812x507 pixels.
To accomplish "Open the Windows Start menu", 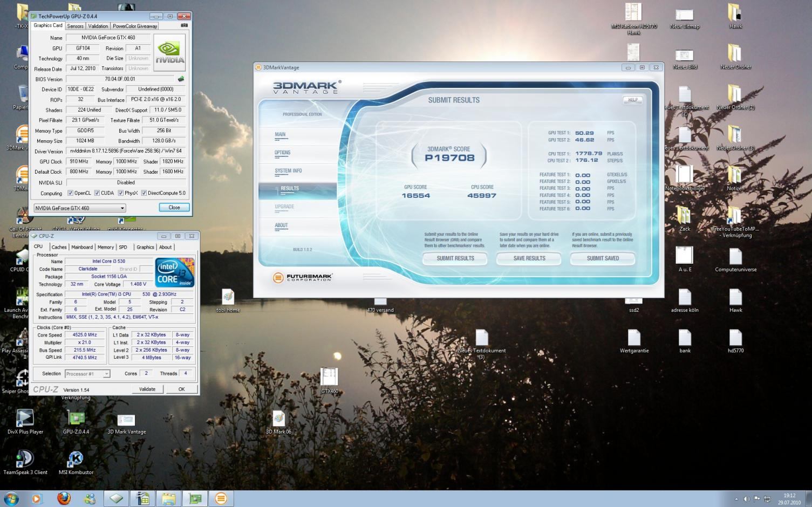I will tap(11, 498).
